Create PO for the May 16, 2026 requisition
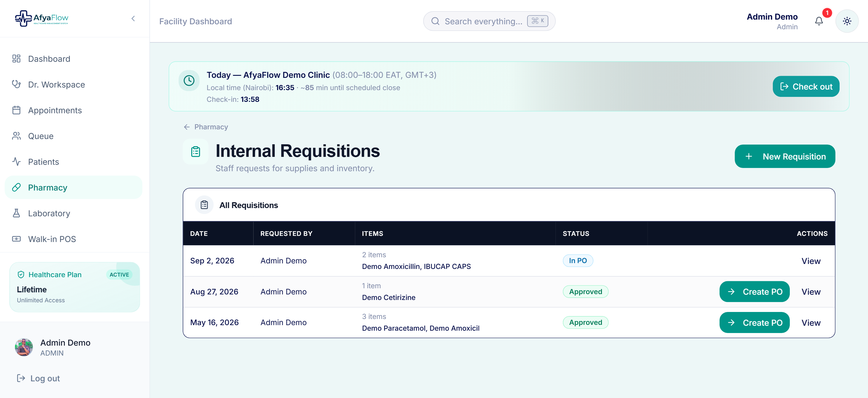The width and height of the screenshot is (868, 398). tap(754, 322)
